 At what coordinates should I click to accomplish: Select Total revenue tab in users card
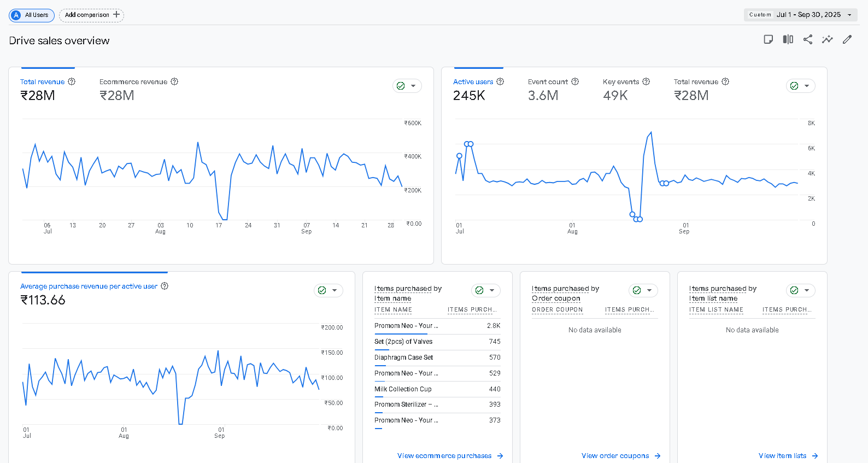(701, 89)
